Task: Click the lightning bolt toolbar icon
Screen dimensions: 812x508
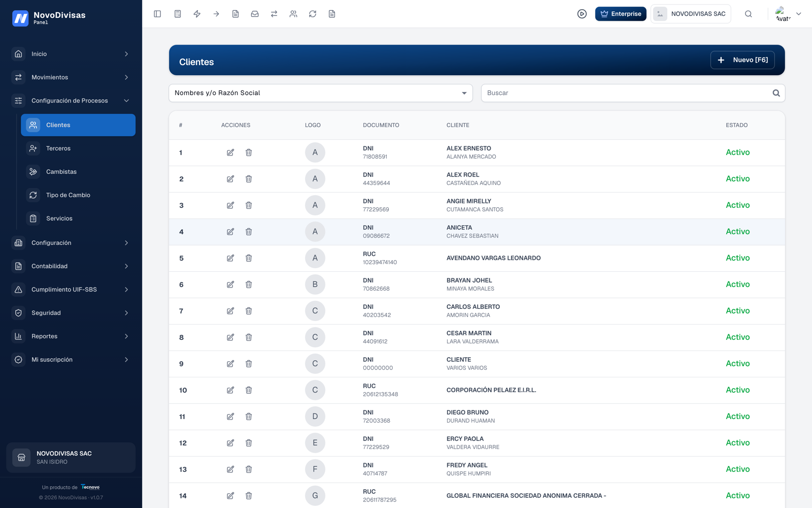Action: [197, 14]
